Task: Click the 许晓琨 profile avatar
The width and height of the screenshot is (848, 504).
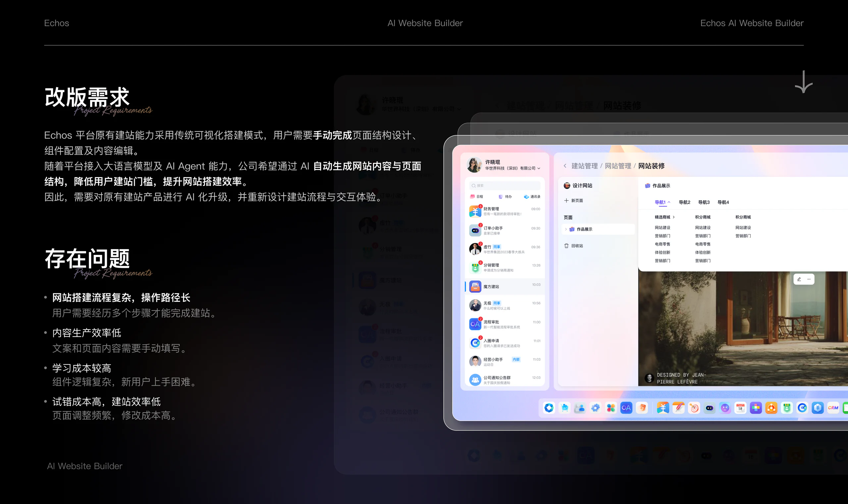Action: tap(474, 165)
